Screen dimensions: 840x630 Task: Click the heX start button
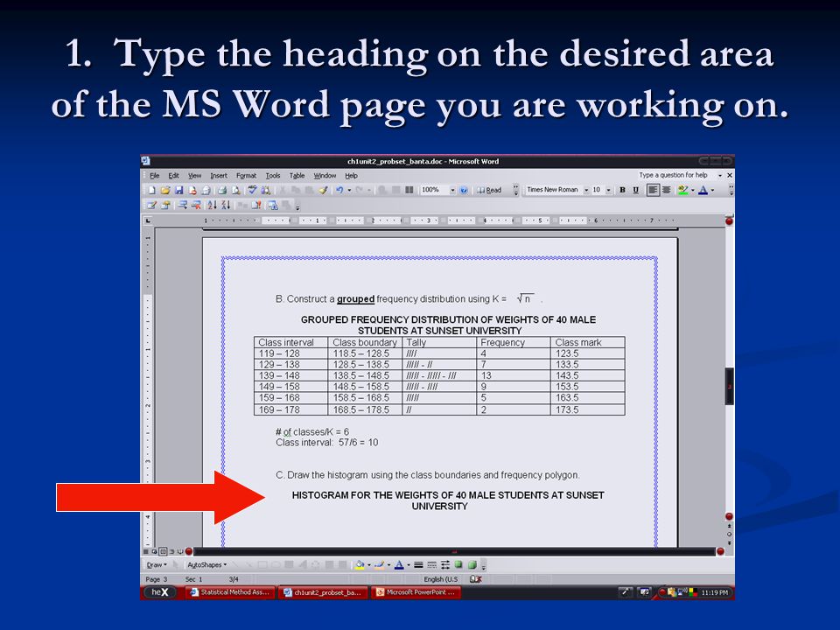[159, 592]
